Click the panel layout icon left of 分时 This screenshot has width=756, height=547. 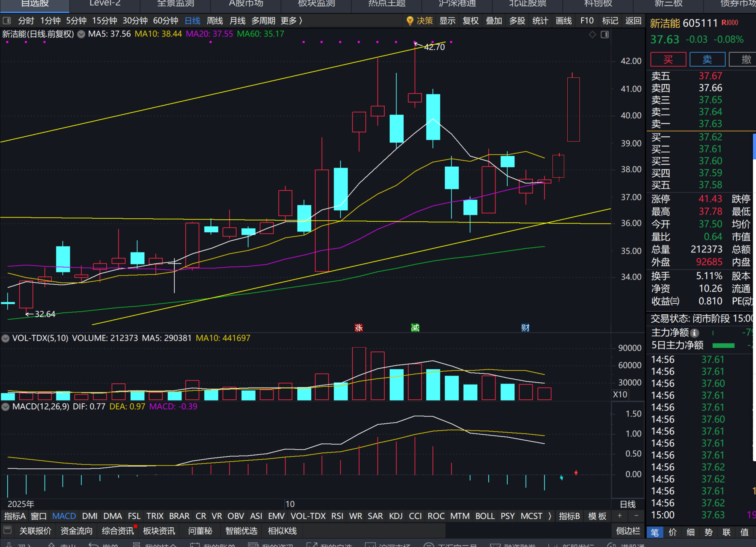[x=7, y=21]
